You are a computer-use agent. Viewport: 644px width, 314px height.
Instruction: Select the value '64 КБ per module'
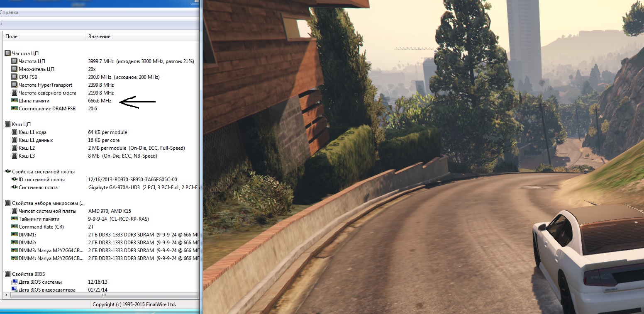coord(107,132)
